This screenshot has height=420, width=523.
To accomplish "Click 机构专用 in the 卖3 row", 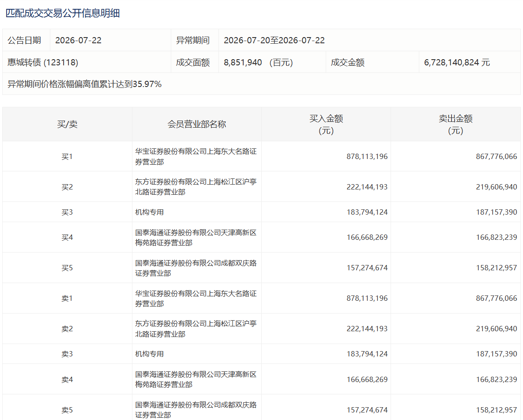I will click(150, 354).
